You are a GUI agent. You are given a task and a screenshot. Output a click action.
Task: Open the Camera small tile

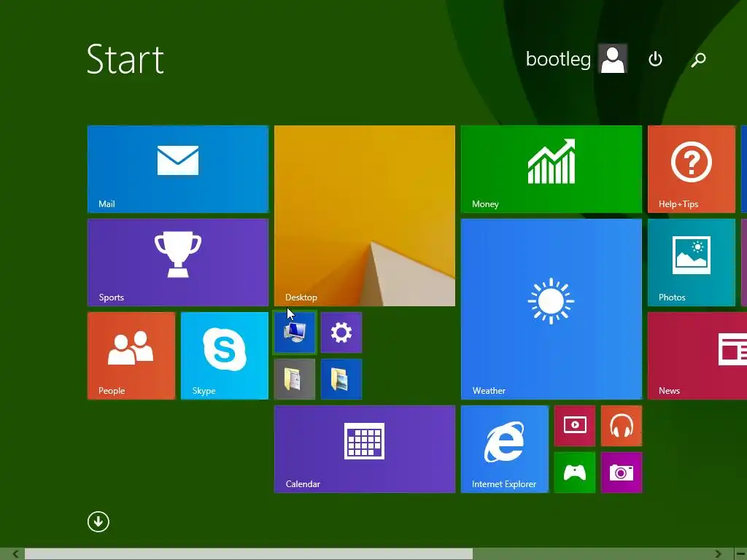(x=622, y=472)
